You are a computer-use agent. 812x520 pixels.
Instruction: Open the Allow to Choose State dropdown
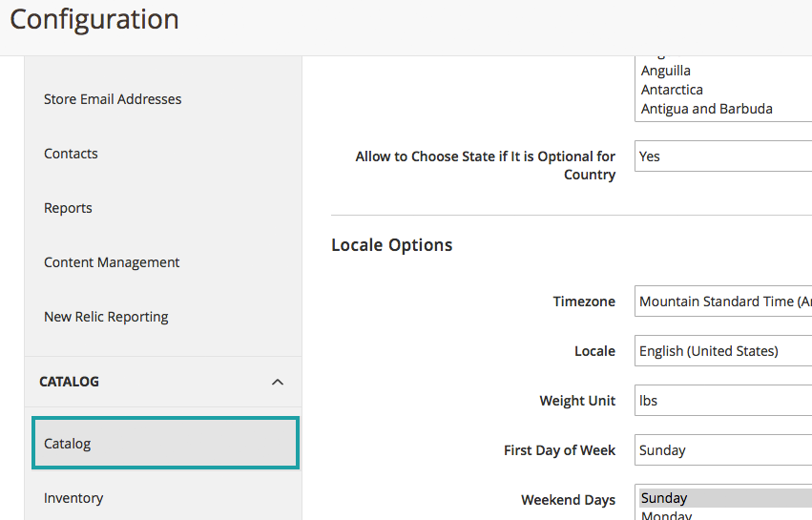[722, 156]
